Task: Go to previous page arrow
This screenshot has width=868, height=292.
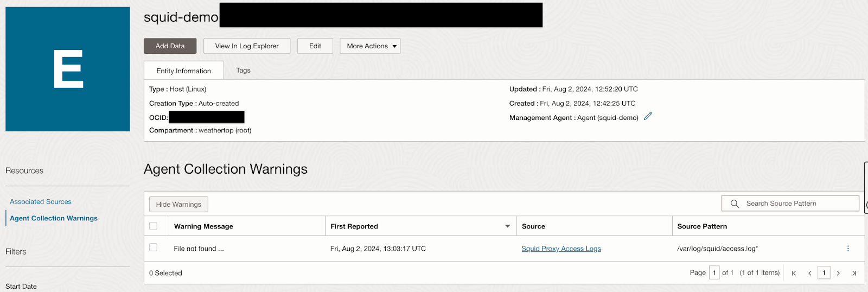Action: tap(809, 273)
